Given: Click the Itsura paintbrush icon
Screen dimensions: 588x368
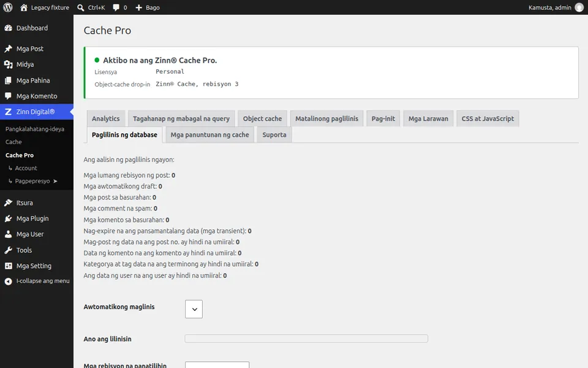Looking at the screenshot, I should [x=8, y=203].
